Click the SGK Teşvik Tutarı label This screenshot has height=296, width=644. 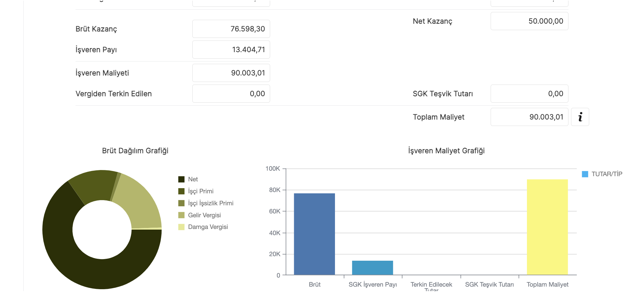point(443,94)
